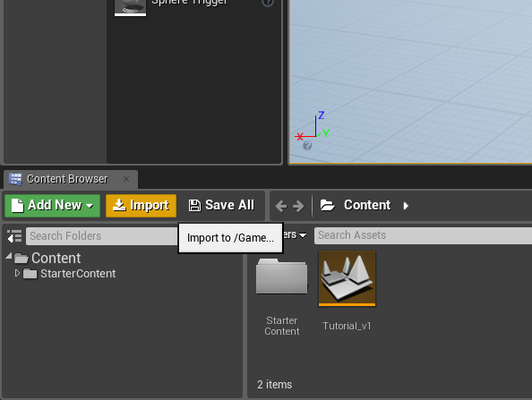
Task: Expand the arrow after Content breadcrumb
Action: (x=406, y=206)
